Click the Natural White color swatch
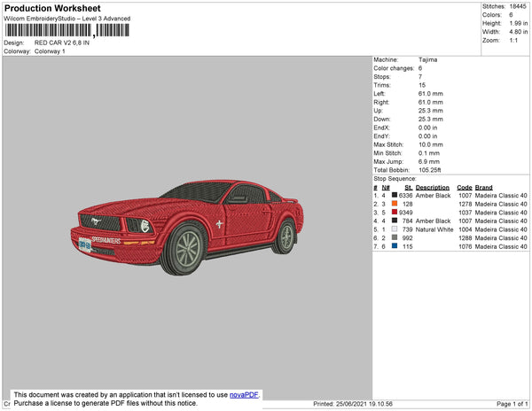Image resolution: width=532 pixels, height=411 pixels. [395, 229]
